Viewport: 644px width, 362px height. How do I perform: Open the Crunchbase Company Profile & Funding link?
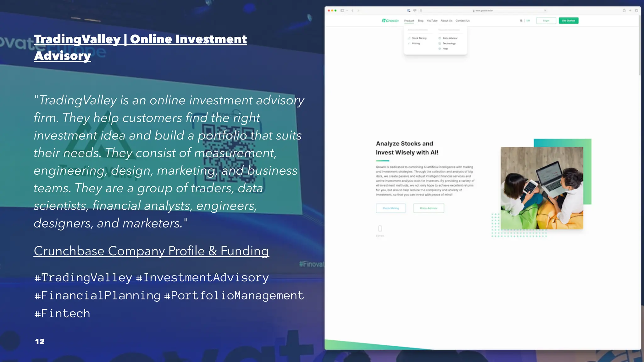pos(151,251)
